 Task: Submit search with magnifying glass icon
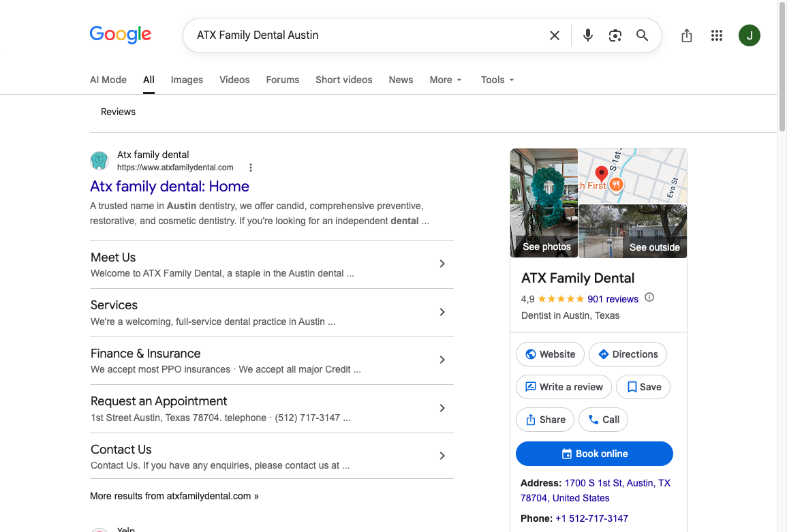point(642,35)
